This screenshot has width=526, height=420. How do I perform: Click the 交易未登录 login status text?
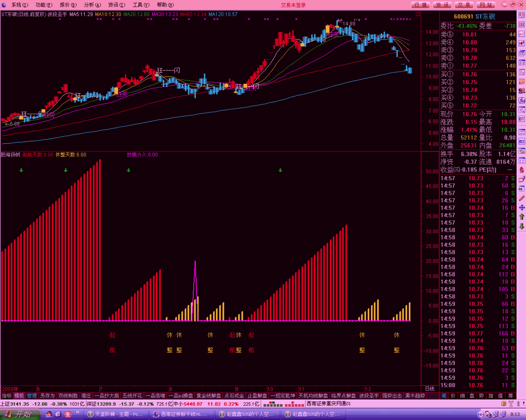[x=293, y=5]
